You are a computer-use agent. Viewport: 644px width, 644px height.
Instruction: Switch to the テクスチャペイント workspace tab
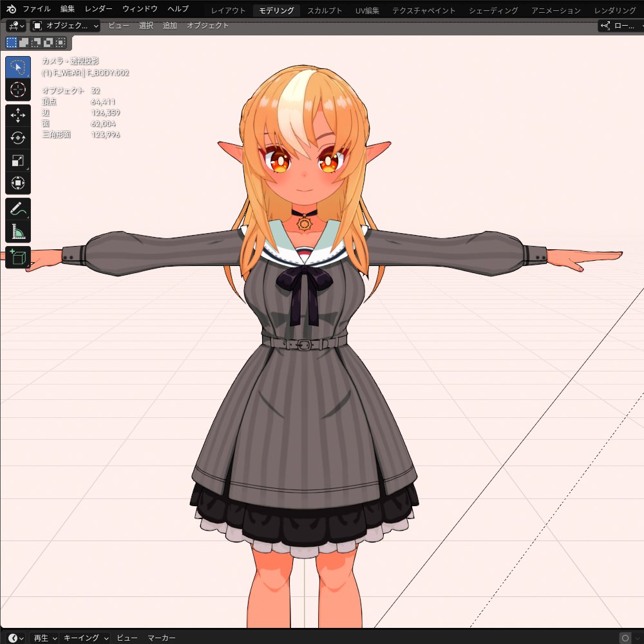(424, 10)
